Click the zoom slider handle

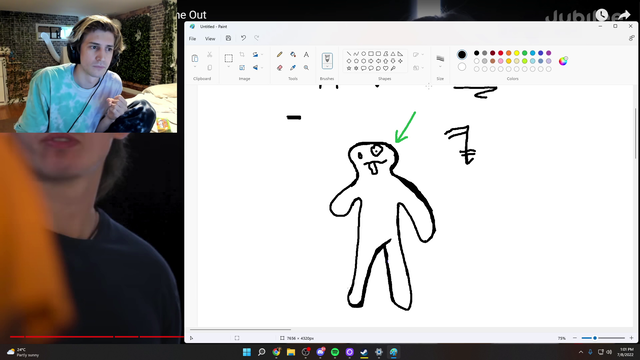point(595,338)
